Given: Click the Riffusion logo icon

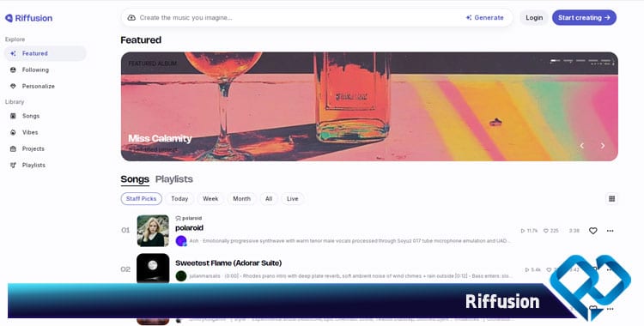Looking at the screenshot, I should 9,18.
